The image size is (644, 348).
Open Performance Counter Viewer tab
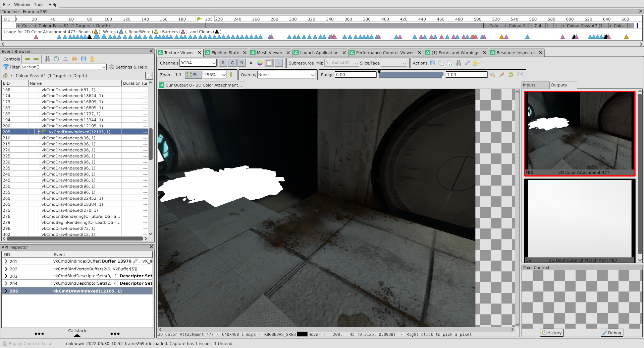[385, 53]
